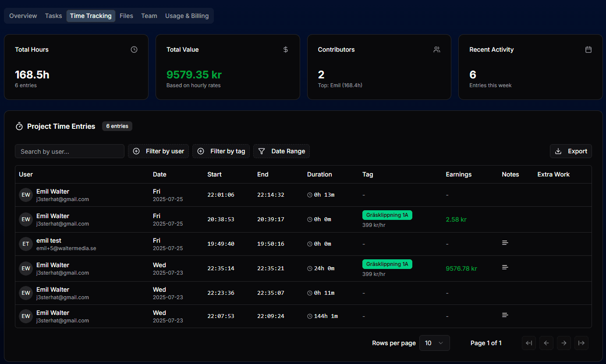Click the 19:49:40 start time
Image resolution: width=606 pixels, height=364 pixels.
[221, 244]
